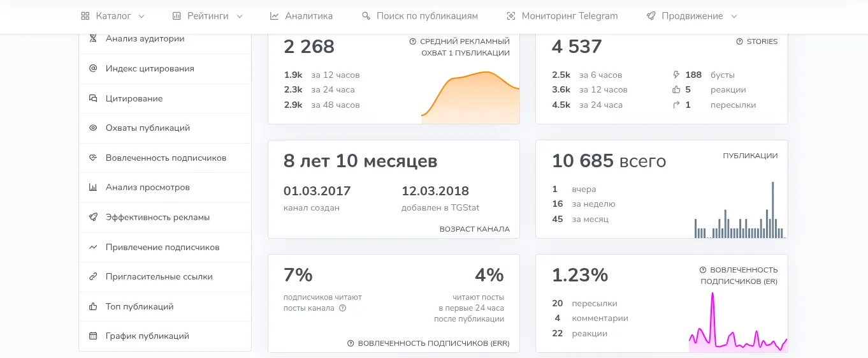868x358 pixels.
Task: Click the 2.9k за 48 часов row
Action: (x=322, y=105)
